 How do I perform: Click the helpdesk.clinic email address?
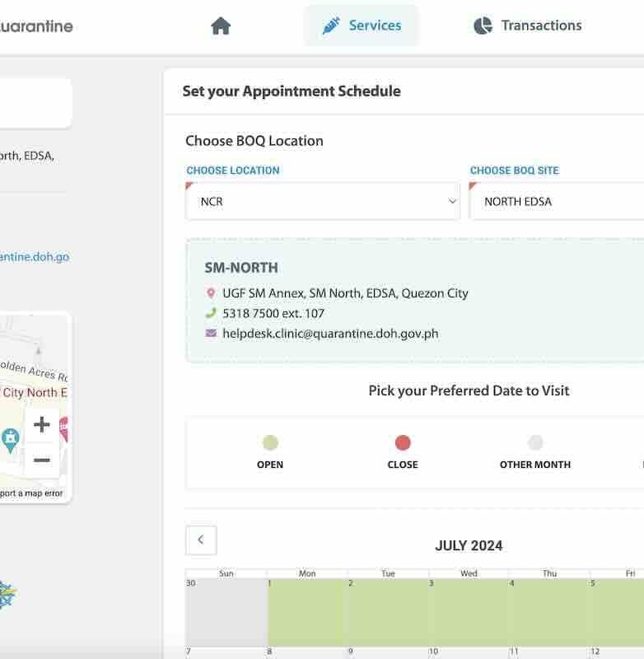330,334
